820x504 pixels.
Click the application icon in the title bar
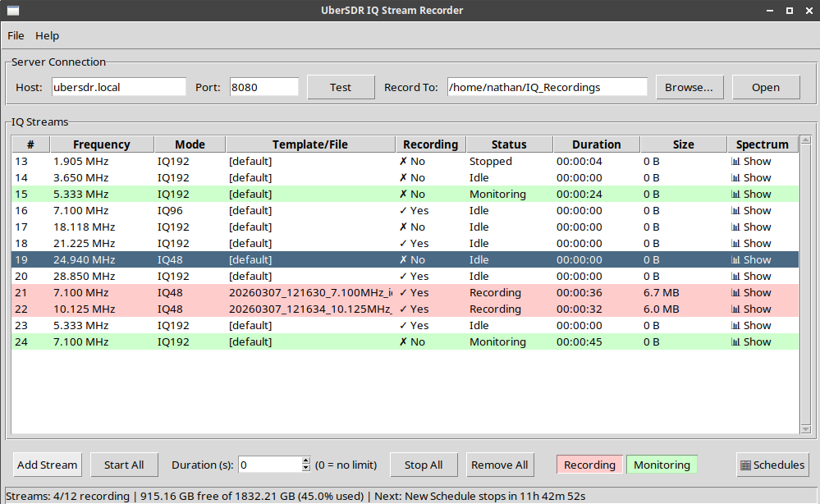click(11, 10)
